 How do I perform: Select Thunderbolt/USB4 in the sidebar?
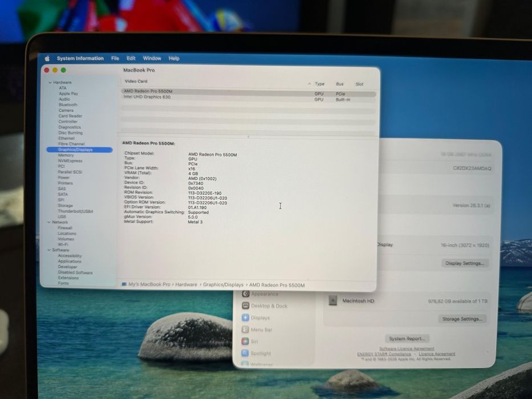click(x=75, y=211)
